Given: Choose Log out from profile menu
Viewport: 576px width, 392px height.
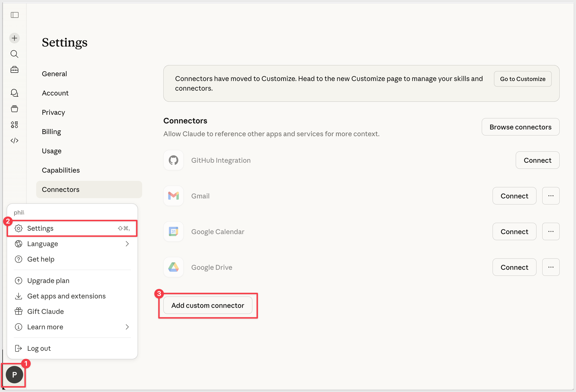Looking at the screenshot, I should tap(39, 348).
